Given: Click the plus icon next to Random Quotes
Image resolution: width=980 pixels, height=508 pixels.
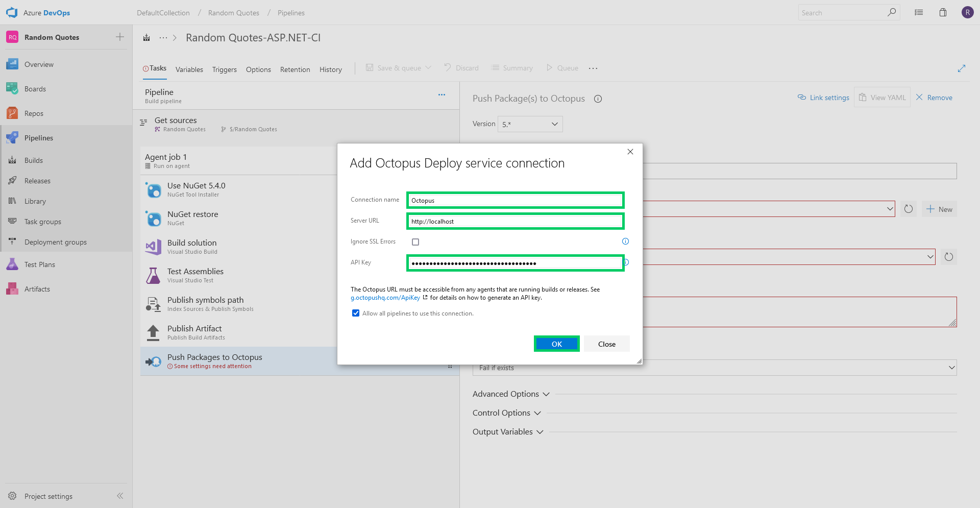Looking at the screenshot, I should pos(120,37).
